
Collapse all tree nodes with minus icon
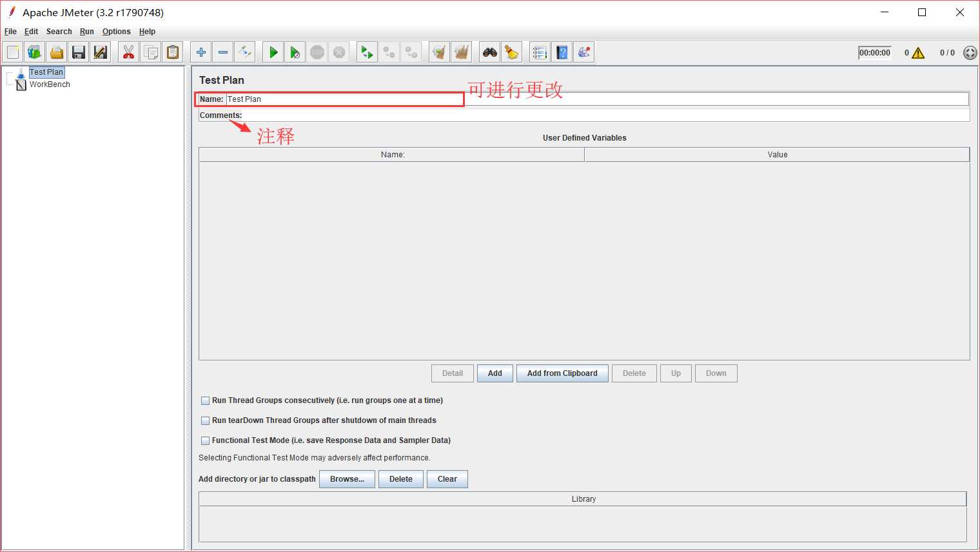point(223,52)
